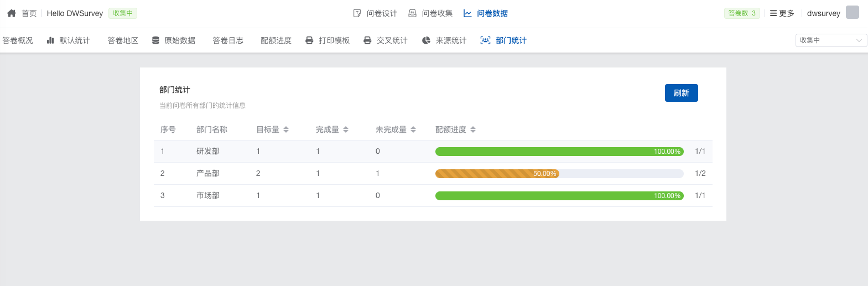Click the 答卷数 3 badge
The image size is (868, 286).
point(742,13)
